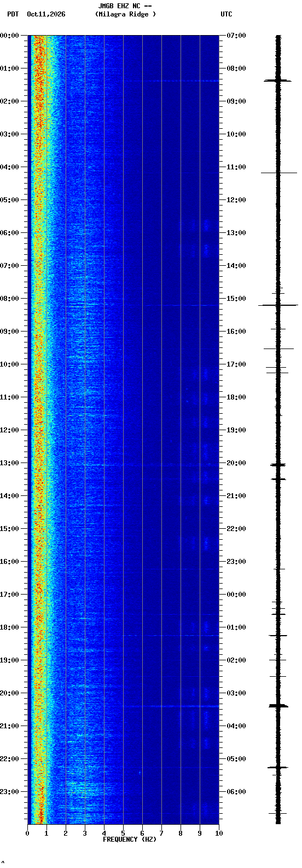The image size is (302, 868).
Task: Click the '15:00' UTC time label
Action: coord(236,299)
